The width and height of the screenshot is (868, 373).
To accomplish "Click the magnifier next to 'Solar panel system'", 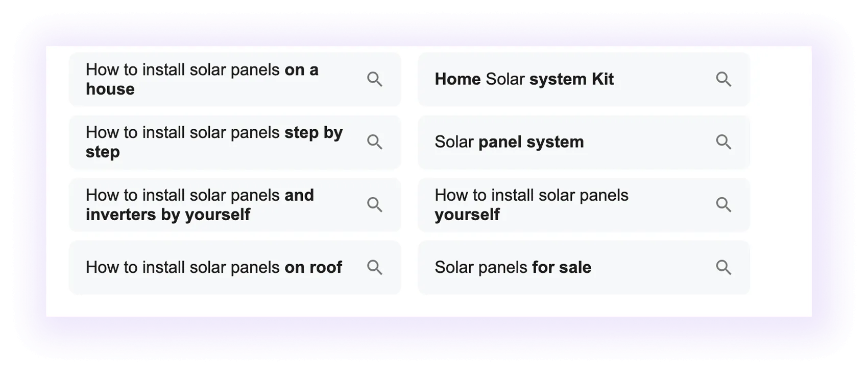I will [724, 142].
